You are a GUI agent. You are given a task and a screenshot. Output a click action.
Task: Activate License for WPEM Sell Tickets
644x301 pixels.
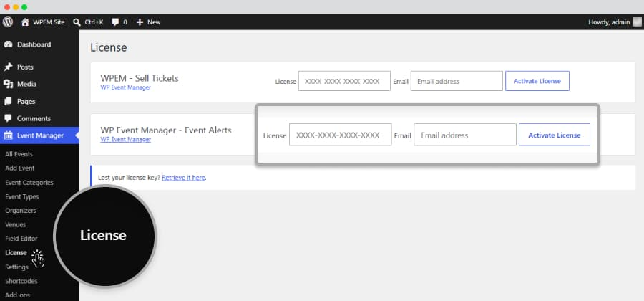click(x=537, y=81)
